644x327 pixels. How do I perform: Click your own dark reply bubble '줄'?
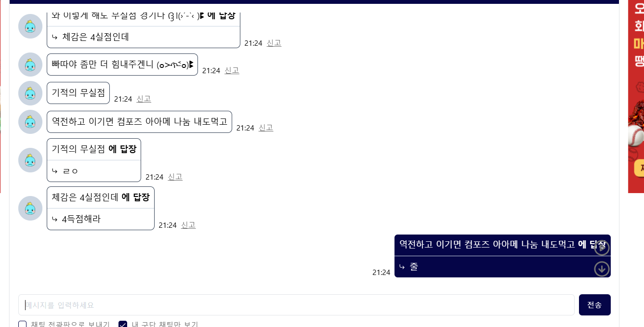point(502,256)
